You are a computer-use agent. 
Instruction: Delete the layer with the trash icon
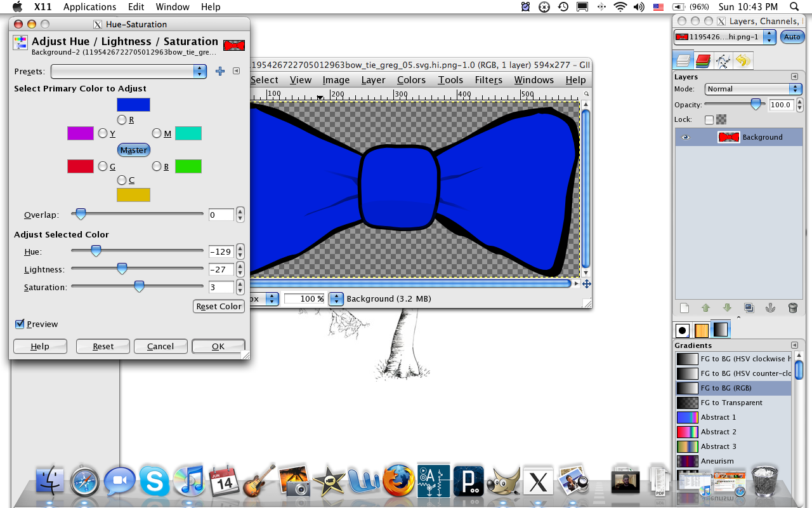(x=792, y=308)
